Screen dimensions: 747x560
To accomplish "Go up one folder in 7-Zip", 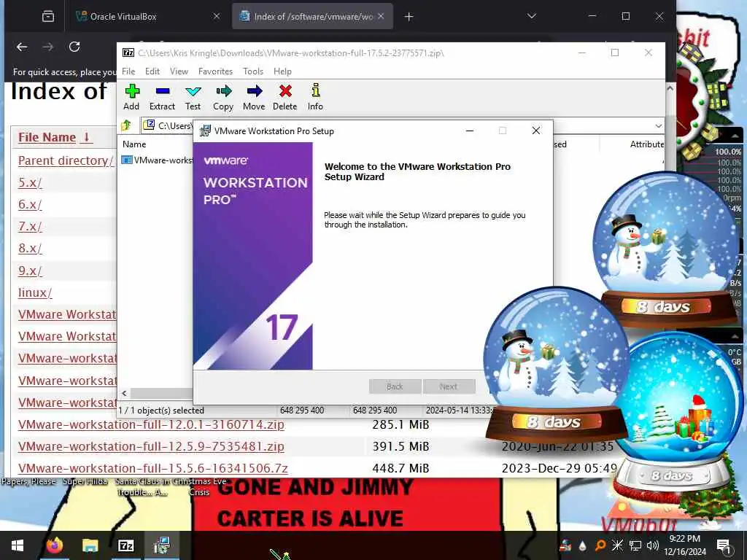I will pyautogui.click(x=126, y=125).
